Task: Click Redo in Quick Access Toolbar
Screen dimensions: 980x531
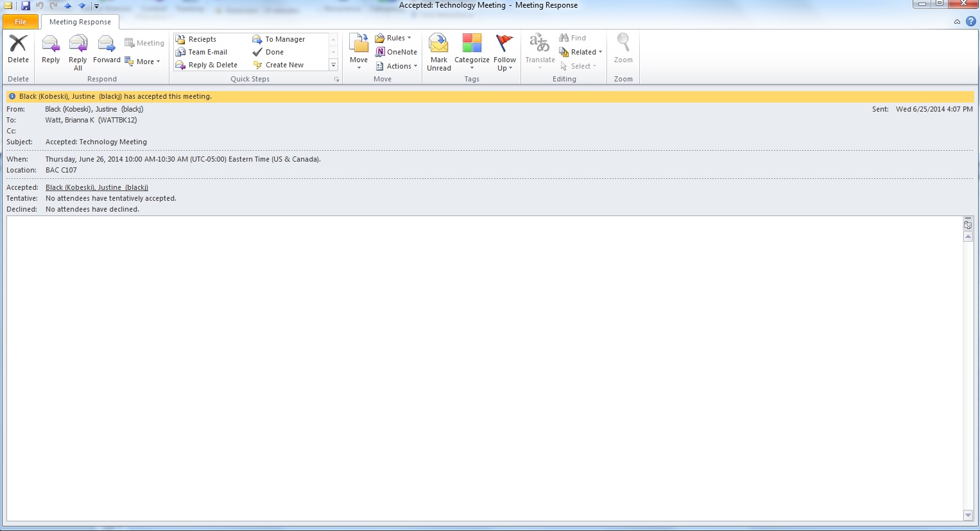Action: coord(54,6)
